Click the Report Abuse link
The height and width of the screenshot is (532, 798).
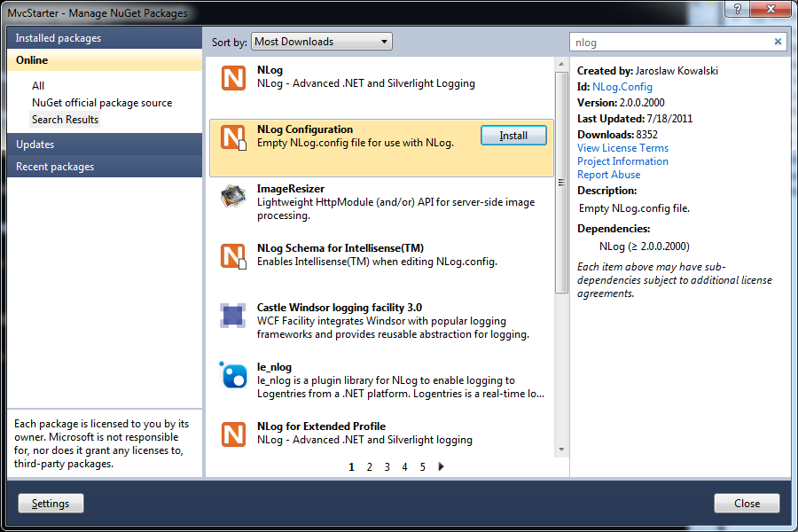pyautogui.click(x=608, y=175)
